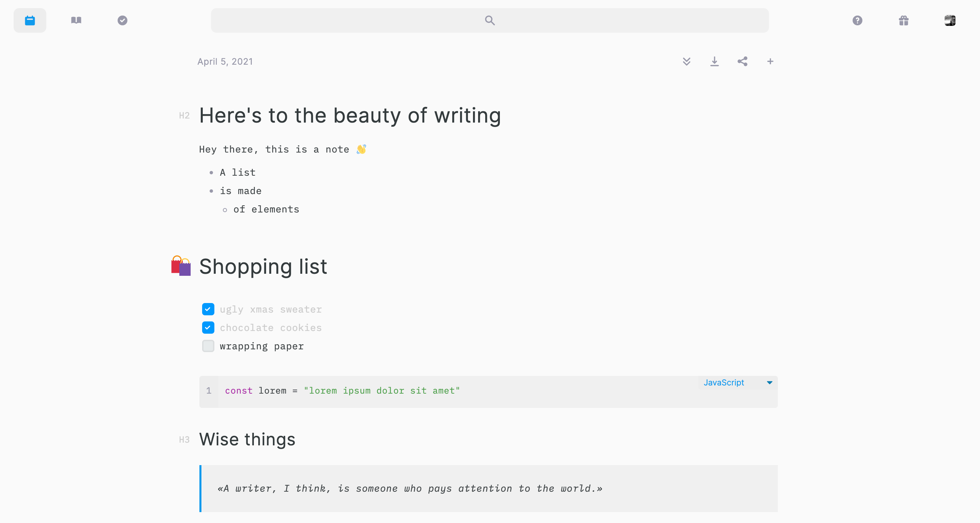
Task: Click the download note icon
Action: click(x=714, y=61)
